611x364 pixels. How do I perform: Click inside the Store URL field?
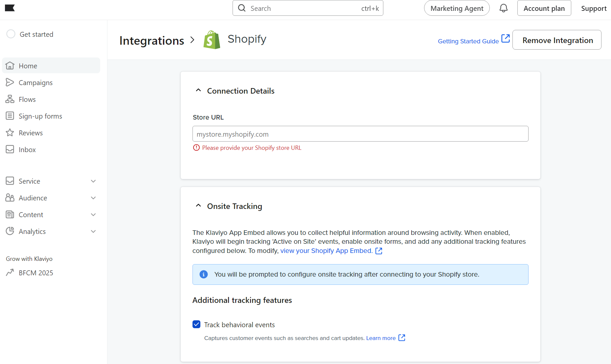click(360, 134)
